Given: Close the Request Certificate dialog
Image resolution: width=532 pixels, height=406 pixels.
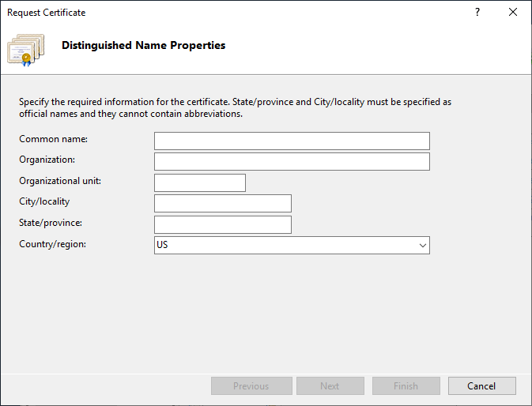Looking at the screenshot, I should (514, 13).
